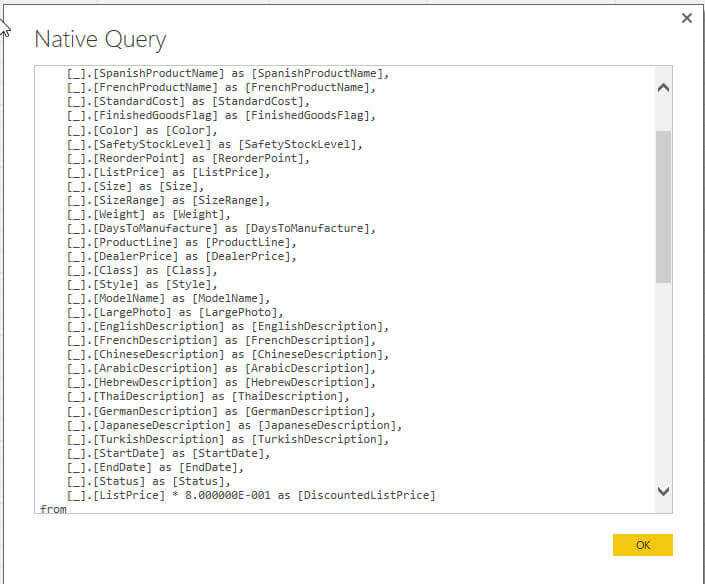Click the Style query line

click(x=142, y=284)
